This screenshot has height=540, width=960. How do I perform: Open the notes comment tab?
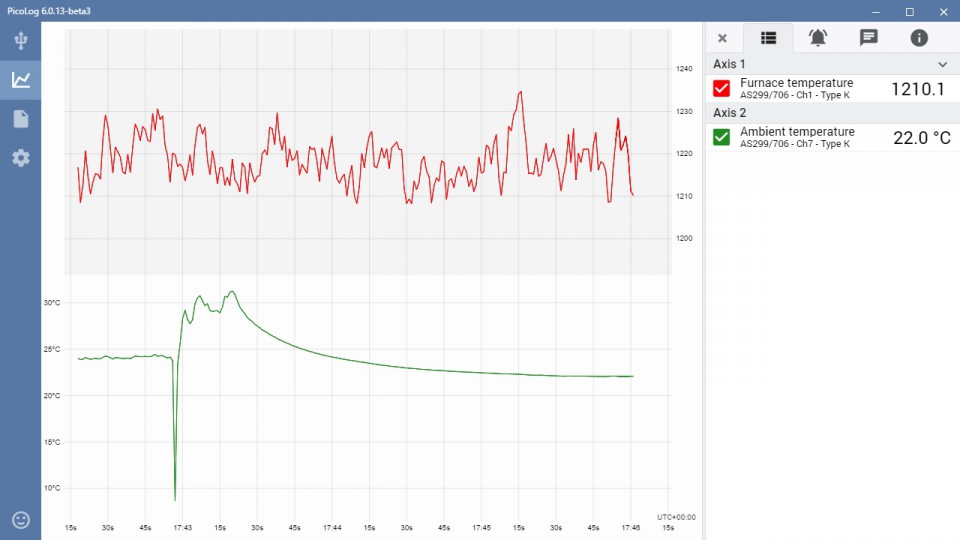(868, 38)
